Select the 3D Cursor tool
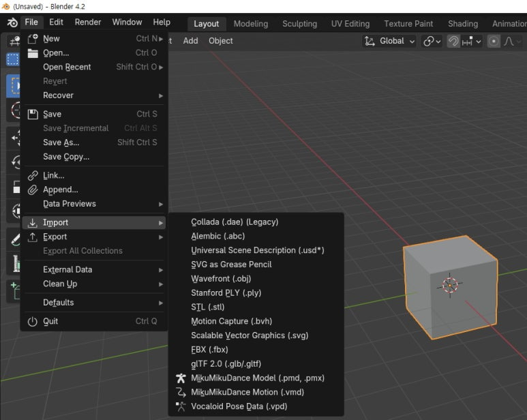Viewport: 527px width, 420px height. coord(14,110)
